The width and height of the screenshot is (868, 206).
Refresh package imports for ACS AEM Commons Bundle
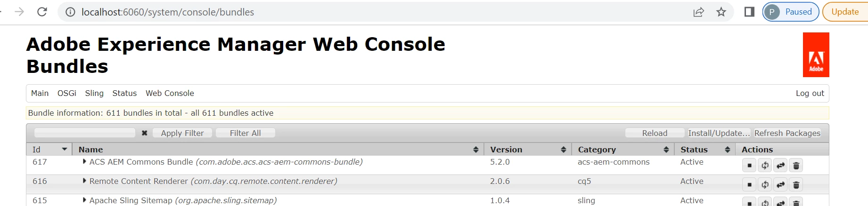click(765, 166)
